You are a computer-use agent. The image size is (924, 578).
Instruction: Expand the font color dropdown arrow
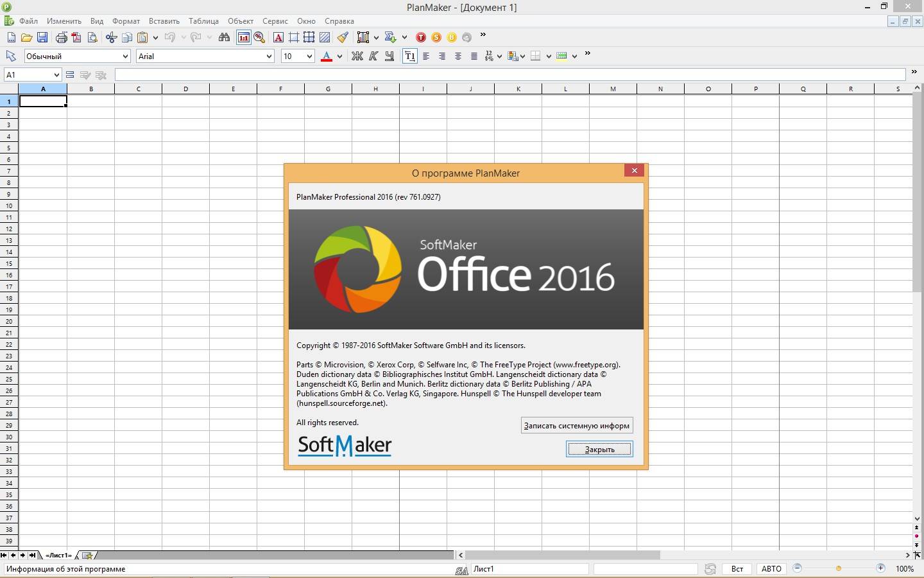339,56
